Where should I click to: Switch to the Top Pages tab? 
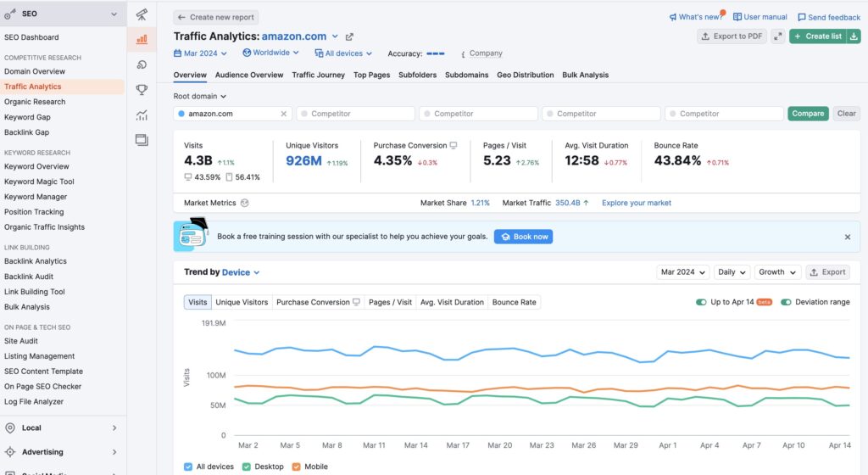[x=371, y=75]
